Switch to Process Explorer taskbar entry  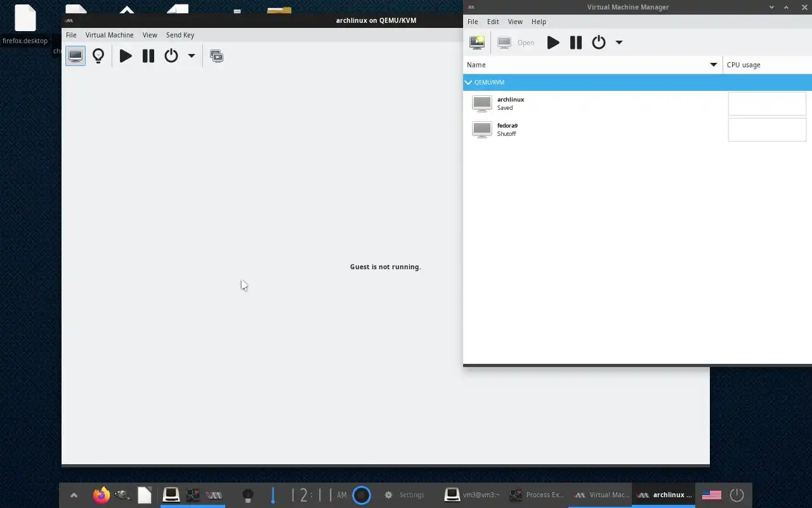click(536, 495)
